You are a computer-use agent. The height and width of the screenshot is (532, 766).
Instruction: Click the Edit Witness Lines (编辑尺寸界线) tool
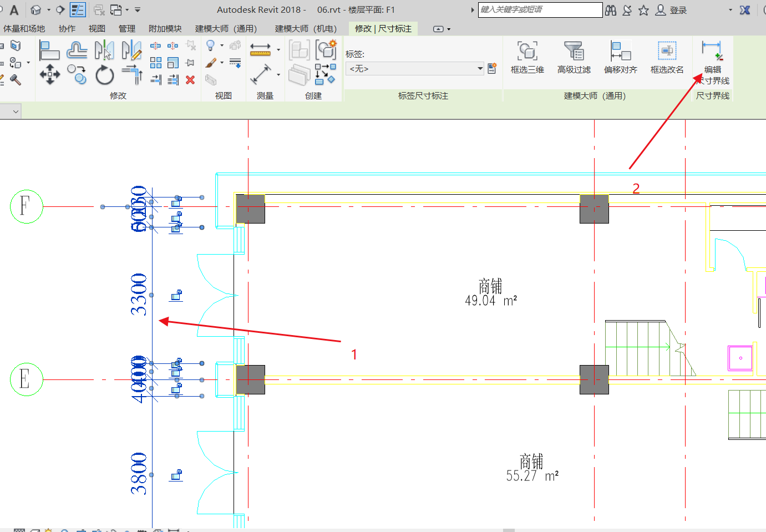click(712, 60)
